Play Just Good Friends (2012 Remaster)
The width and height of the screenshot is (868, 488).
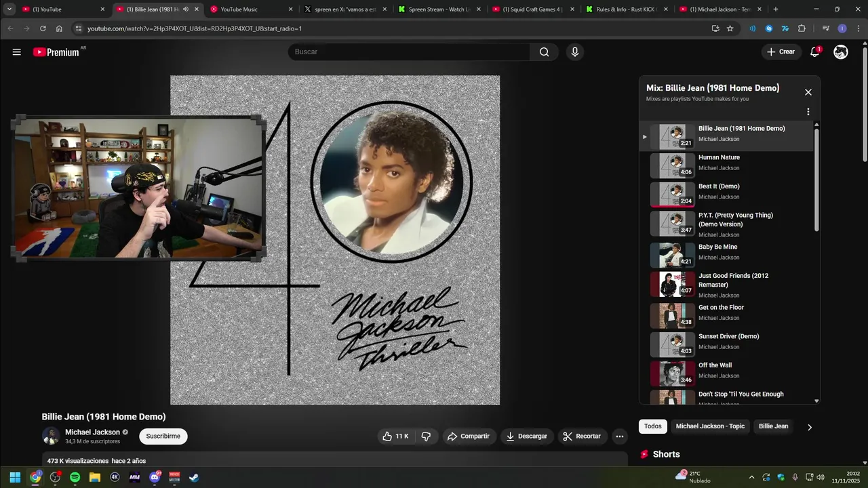pos(726,285)
